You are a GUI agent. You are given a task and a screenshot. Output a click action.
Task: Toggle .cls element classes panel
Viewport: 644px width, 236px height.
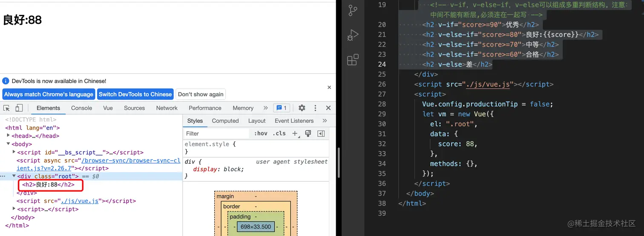tap(279, 133)
